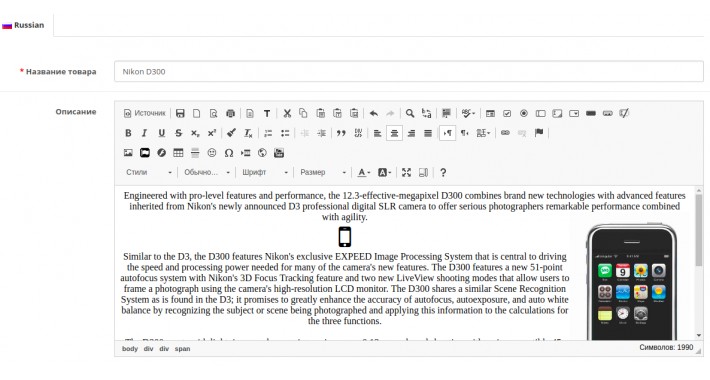Click Paste as plain text icon

[337, 113]
